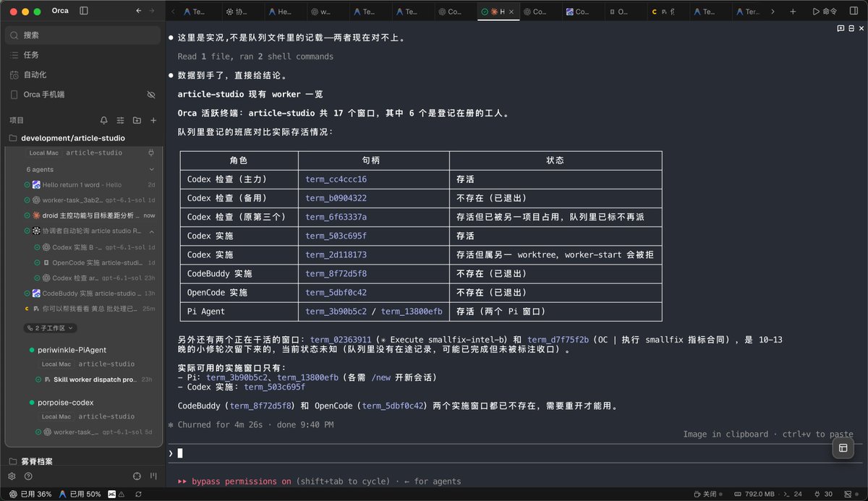
Task: Open OpenCode 实施 article-studio sub-agent
Action: click(x=94, y=262)
